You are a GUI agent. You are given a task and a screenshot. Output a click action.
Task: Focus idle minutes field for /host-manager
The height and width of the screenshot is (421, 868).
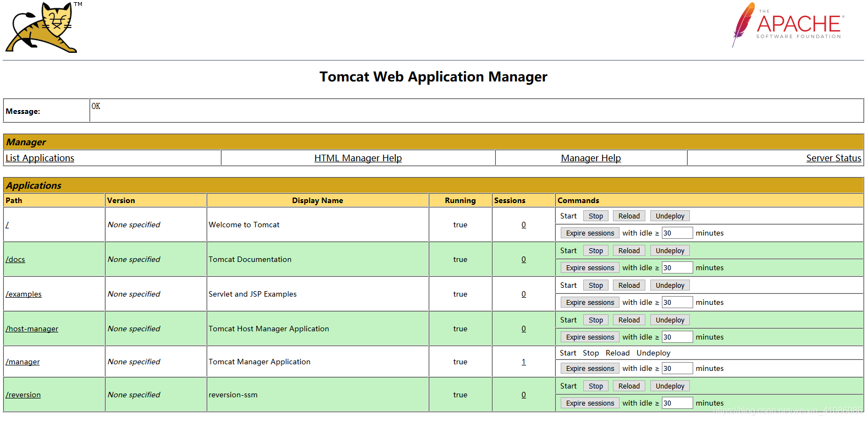[677, 337]
